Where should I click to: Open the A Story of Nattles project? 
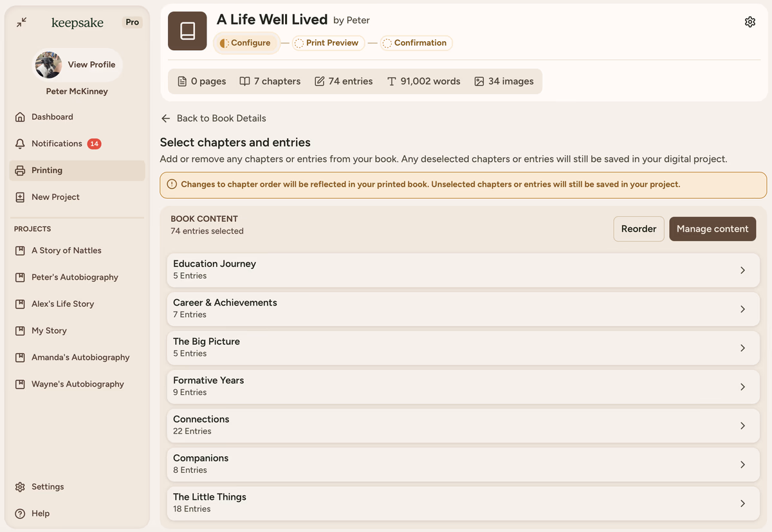[66, 250]
